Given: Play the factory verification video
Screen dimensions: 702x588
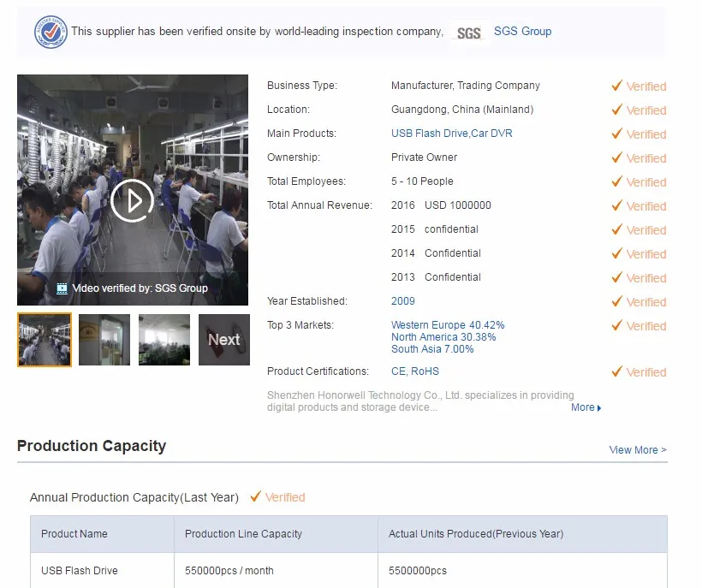Looking at the screenshot, I should click(x=132, y=200).
